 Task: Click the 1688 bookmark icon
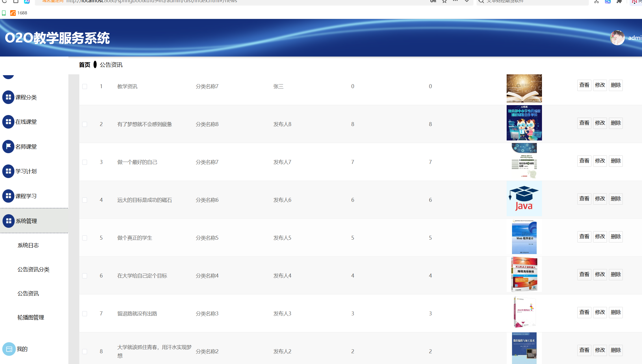[13, 13]
